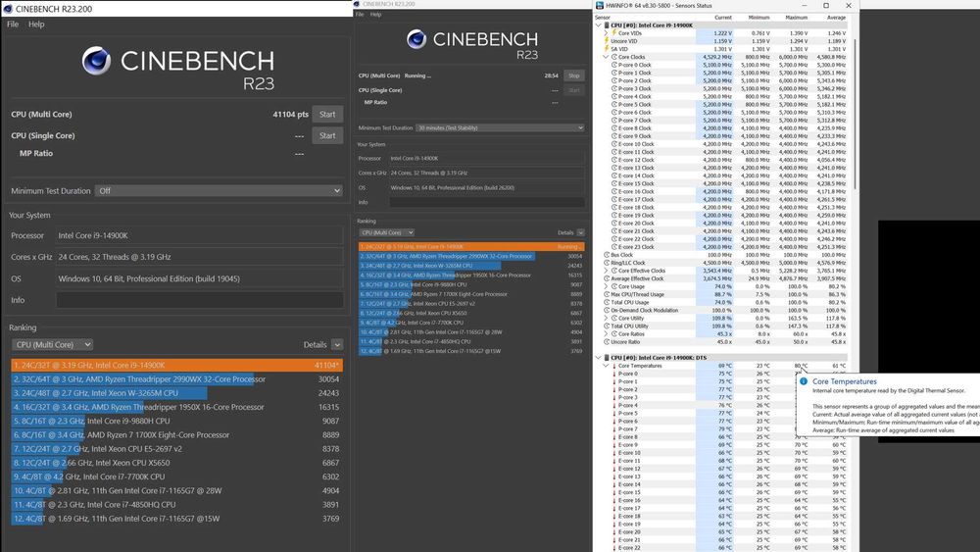The width and height of the screenshot is (980, 552).
Task: Select Threadripper 2990WX ranking row in left Cinebench
Action: tap(176, 378)
